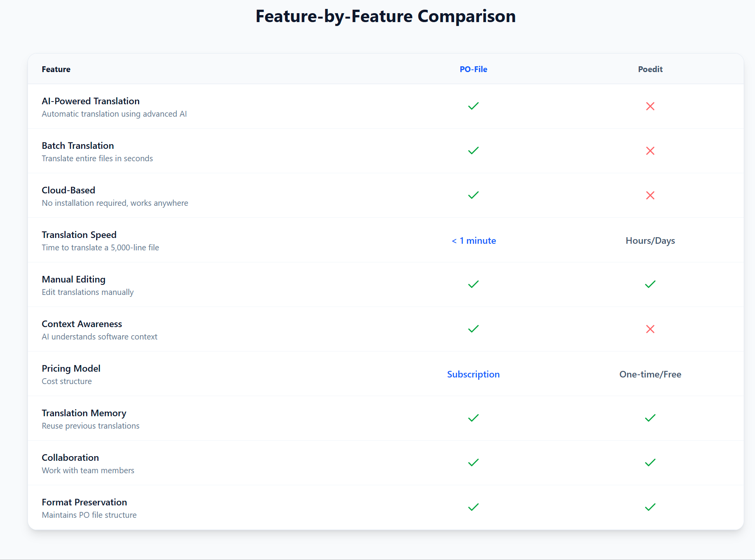Click the red X for Context Awareness
755x560 pixels.
650,329
